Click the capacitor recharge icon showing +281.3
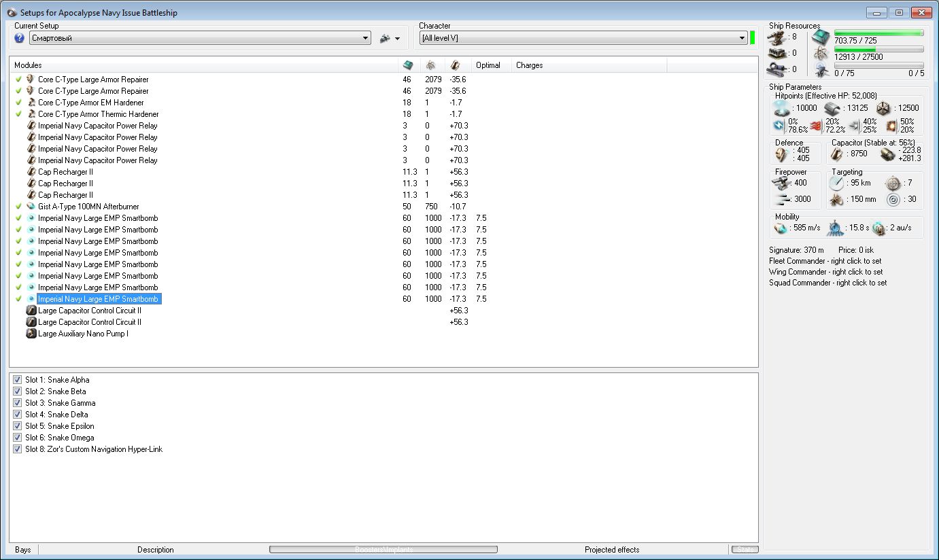This screenshot has height=560, width=939. [x=887, y=154]
